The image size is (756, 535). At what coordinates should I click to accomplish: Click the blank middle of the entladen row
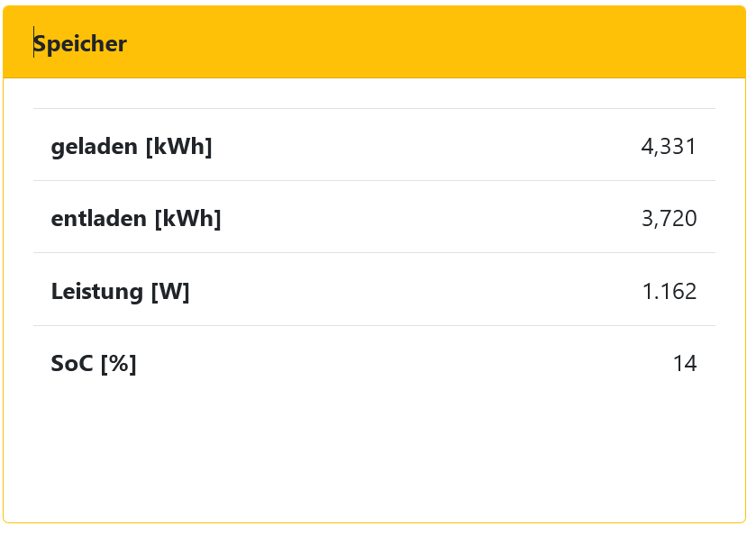(405, 218)
